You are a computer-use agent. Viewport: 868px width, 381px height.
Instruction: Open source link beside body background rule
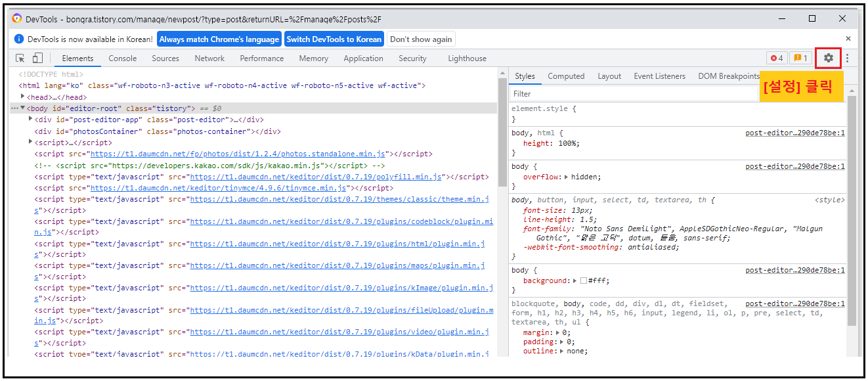(795, 270)
